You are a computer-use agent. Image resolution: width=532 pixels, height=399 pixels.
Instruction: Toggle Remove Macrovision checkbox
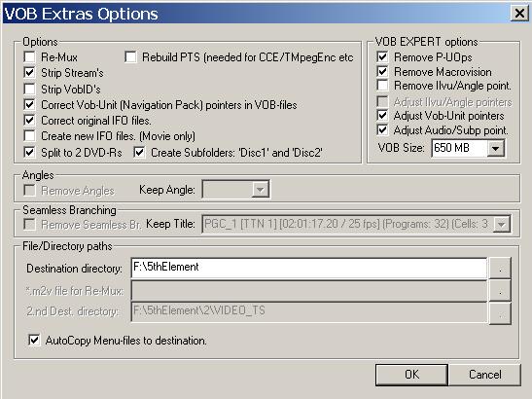click(x=382, y=71)
